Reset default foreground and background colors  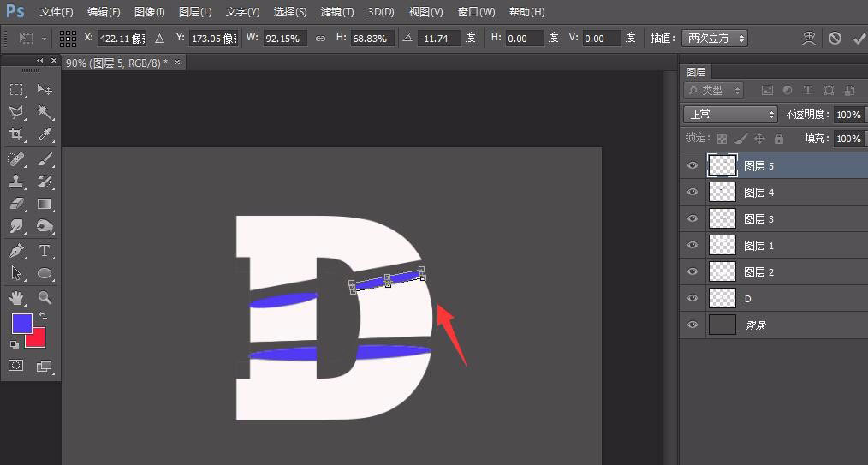point(15,345)
